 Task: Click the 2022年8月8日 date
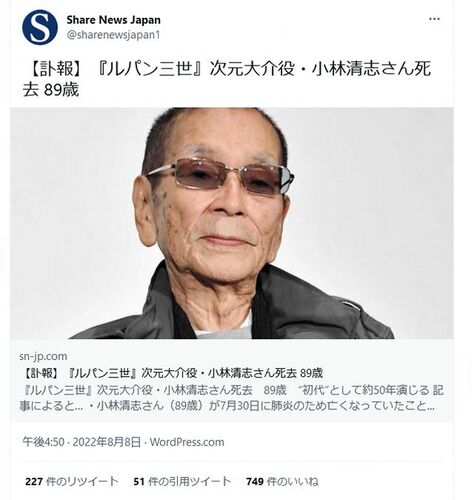[107, 442]
